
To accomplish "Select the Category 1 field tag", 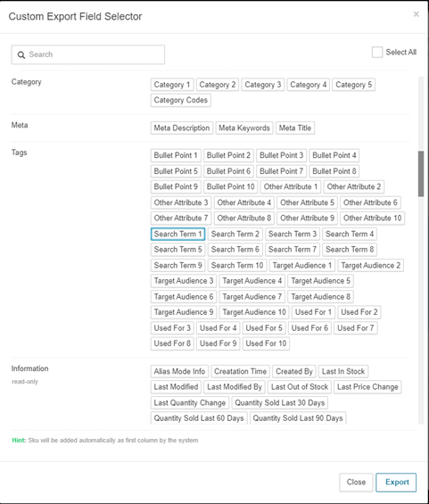I will click(x=172, y=85).
